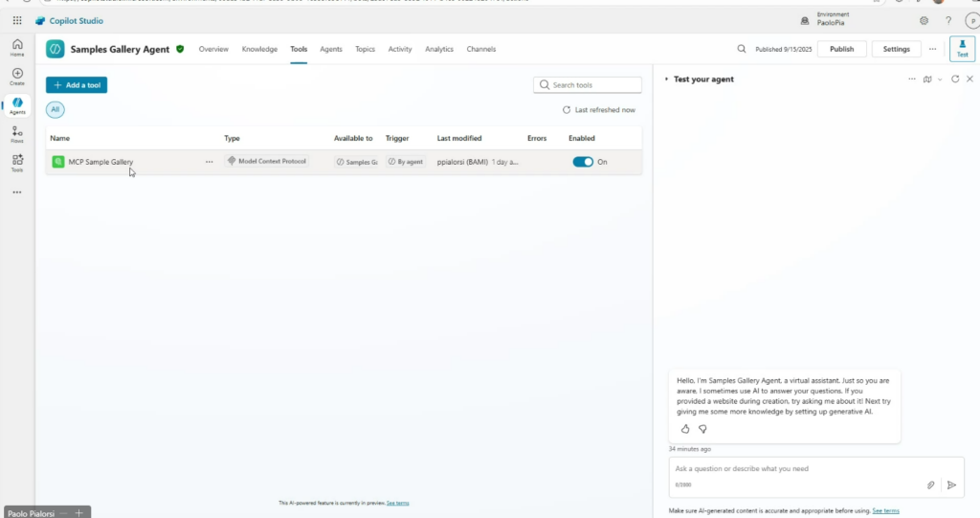Give thumbs down to agent greeting
The height and width of the screenshot is (518, 980).
(x=702, y=429)
